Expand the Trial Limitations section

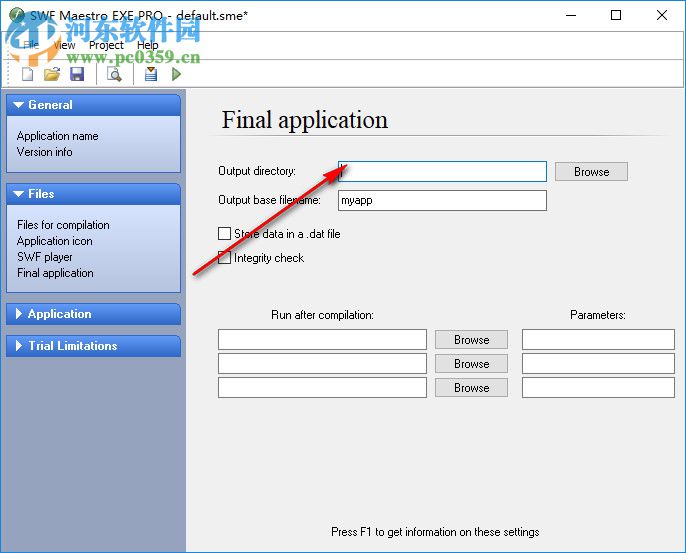point(93,346)
